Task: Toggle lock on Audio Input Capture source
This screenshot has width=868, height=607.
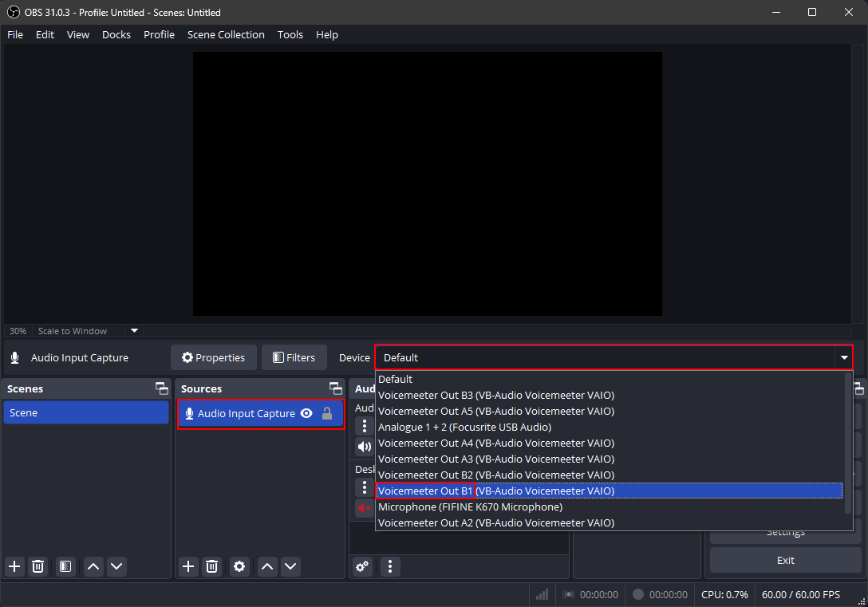Action: [x=327, y=413]
